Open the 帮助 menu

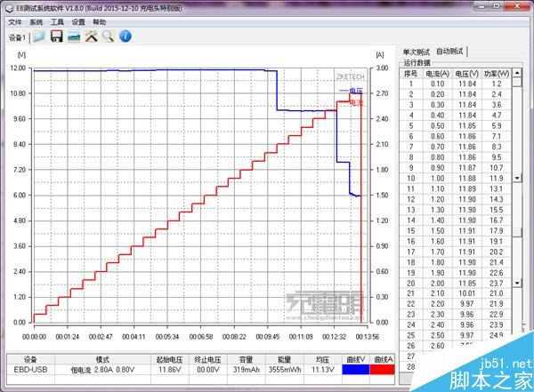point(100,21)
